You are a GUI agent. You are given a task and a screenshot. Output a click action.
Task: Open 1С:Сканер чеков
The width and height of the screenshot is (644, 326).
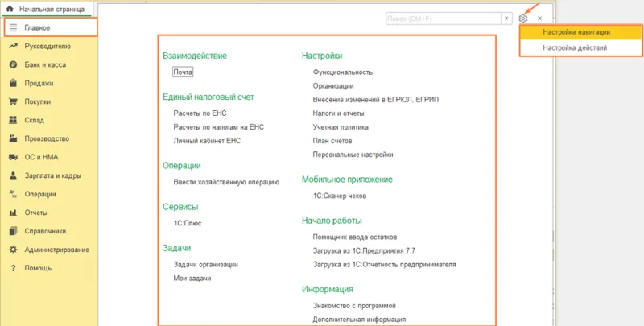click(x=340, y=196)
